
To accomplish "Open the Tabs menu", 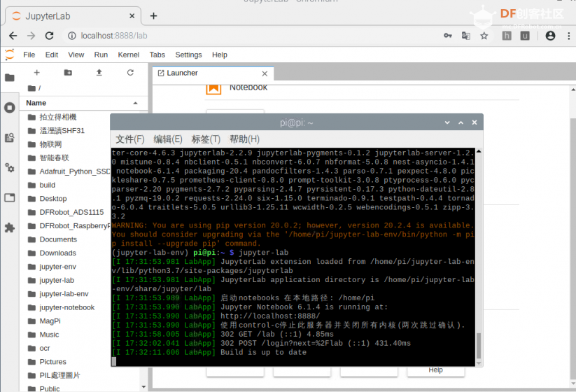I will [157, 55].
